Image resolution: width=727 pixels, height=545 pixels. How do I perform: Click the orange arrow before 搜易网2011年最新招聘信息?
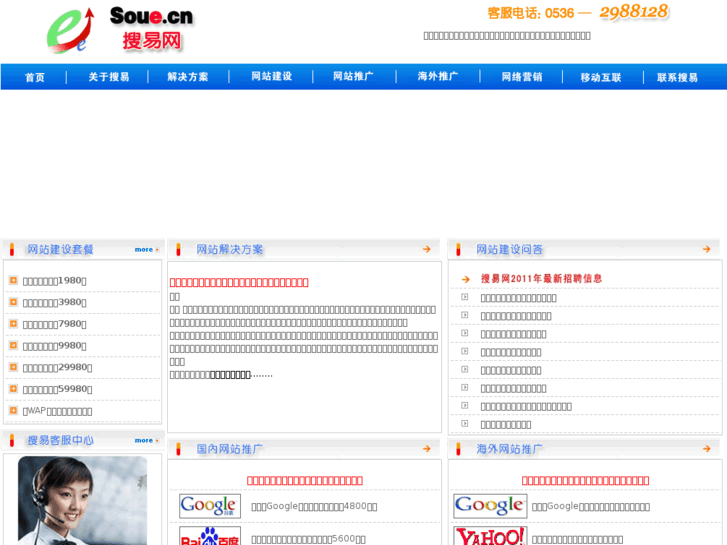tap(466, 279)
